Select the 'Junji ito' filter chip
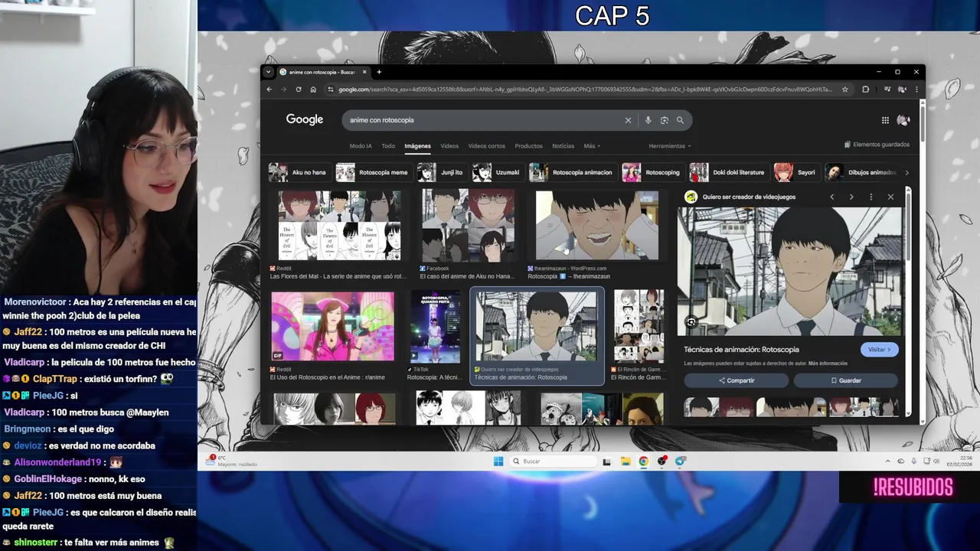Viewport: 980px width, 551px height. tap(442, 172)
